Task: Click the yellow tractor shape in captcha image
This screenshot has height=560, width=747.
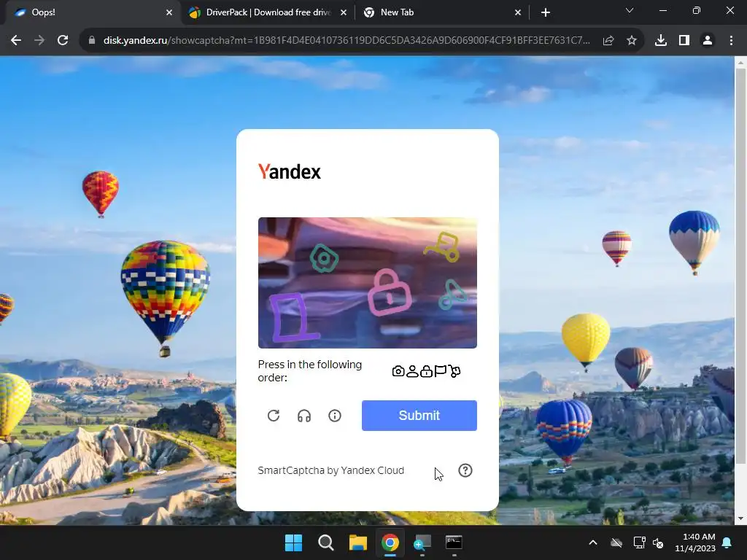Action: click(443, 246)
